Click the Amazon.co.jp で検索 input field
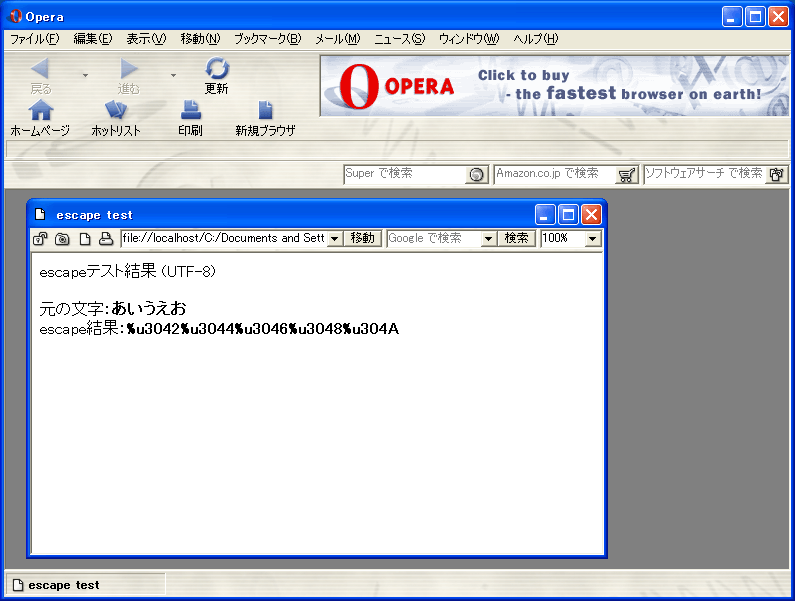 tap(555, 174)
